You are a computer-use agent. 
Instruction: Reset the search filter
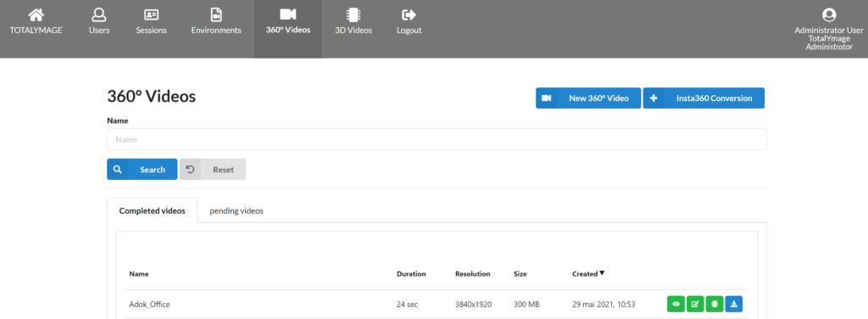213,170
